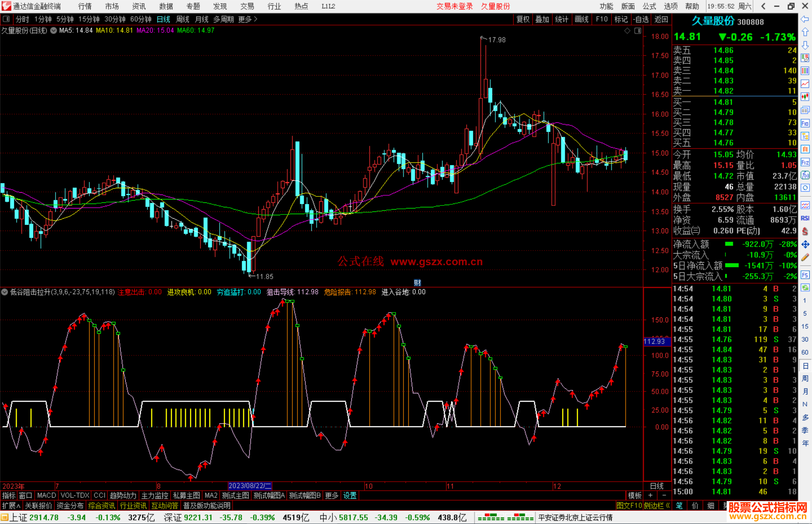The image size is (812, 524).
Task: Open the 行情 menu
Action: (85, 6)
